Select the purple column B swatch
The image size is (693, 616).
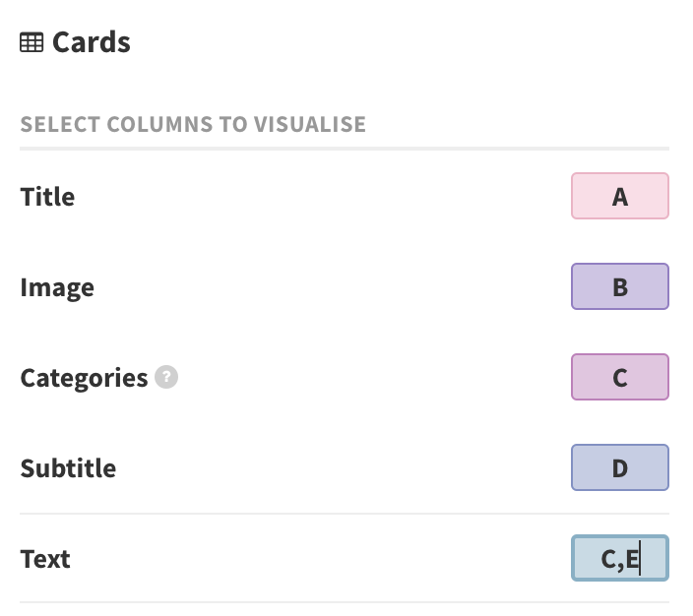point(619,286)
